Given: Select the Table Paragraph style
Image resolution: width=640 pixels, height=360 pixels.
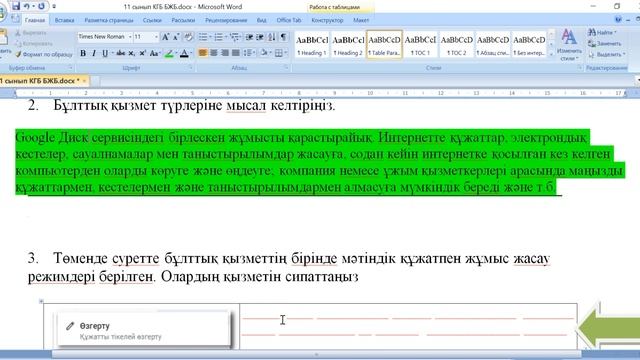Looking at the screenshot, I should point(384,44).
